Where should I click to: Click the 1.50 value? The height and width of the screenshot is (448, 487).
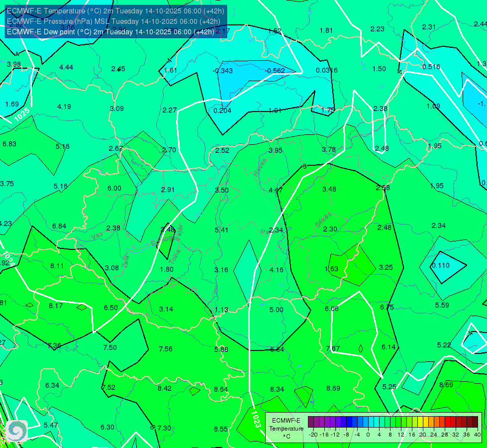click(x=379, y=69)
